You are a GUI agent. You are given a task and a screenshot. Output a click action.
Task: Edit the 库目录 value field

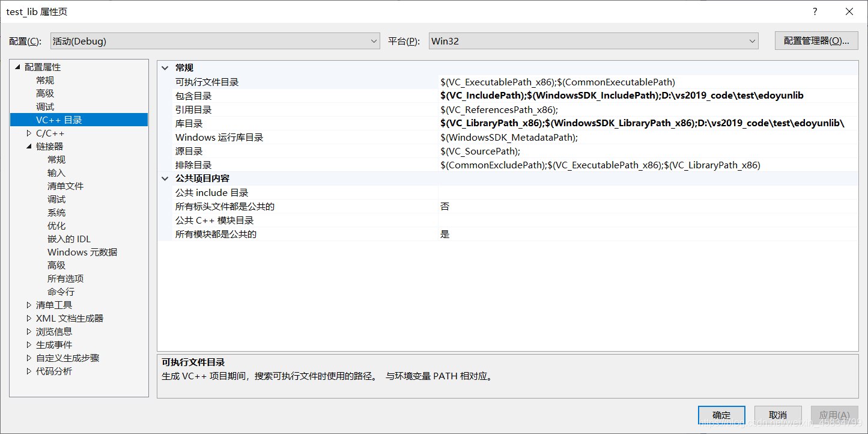tap(648, 123)
